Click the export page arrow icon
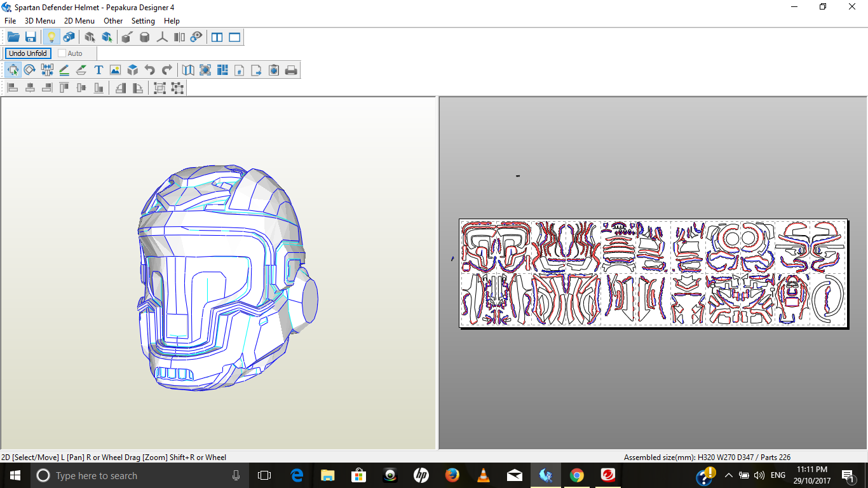 [257, 70]
